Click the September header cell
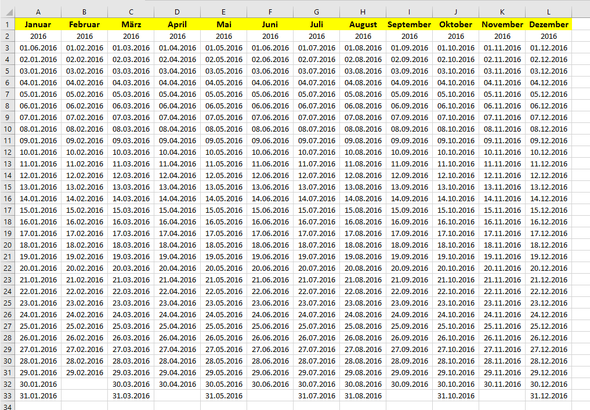The image size is (590, 410). pos(409,24)
